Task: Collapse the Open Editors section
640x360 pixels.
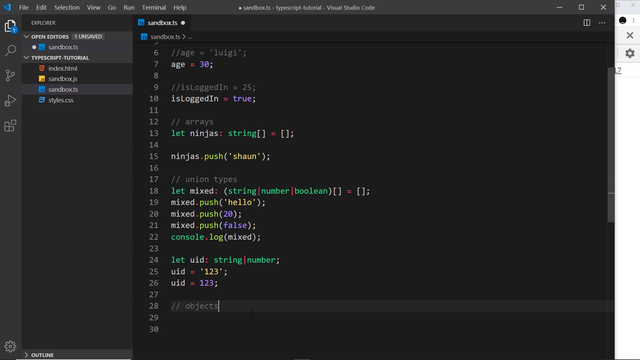Action: point(27,37)
